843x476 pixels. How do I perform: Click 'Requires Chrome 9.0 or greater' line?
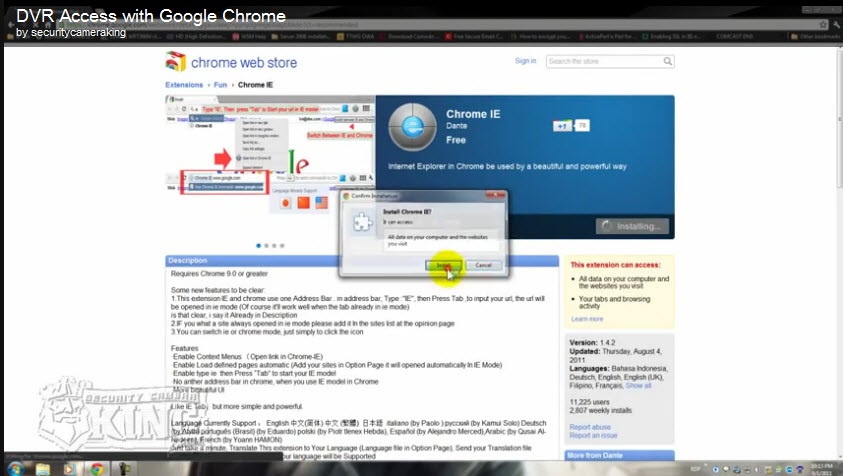(x=219, y=274)
